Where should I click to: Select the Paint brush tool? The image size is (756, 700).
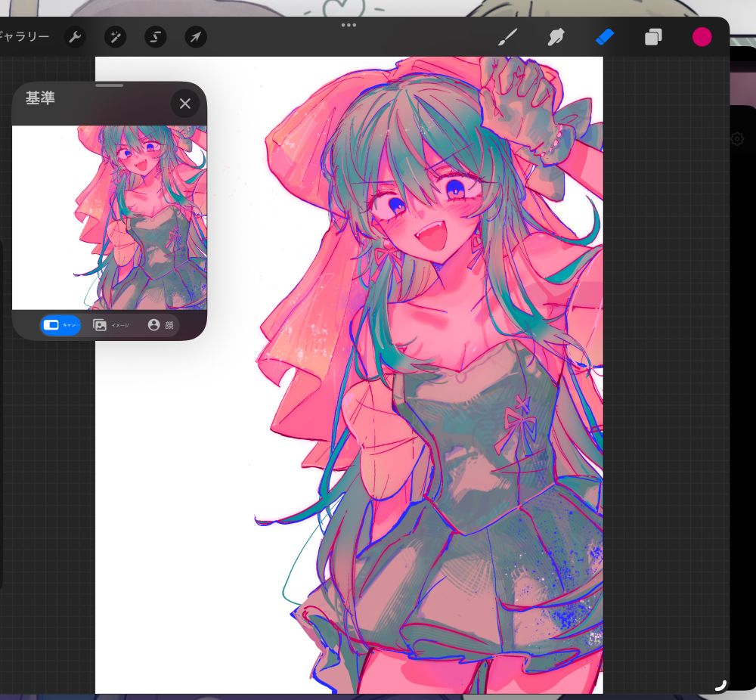(508, 36)
